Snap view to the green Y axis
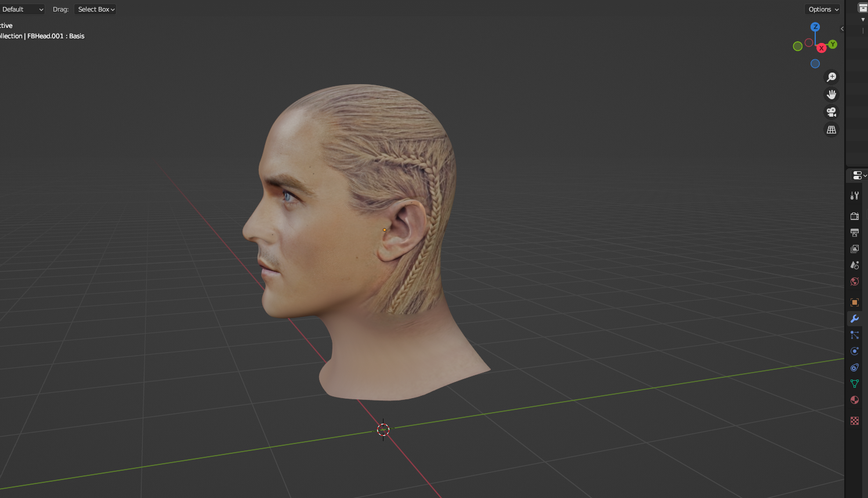 pyautogui.click(x=833, y=44)
